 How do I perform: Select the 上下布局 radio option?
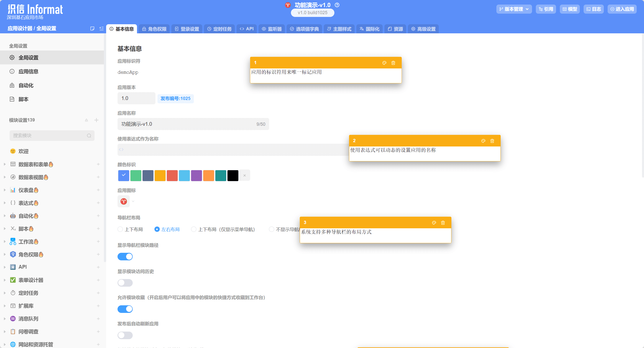(120, 229)
